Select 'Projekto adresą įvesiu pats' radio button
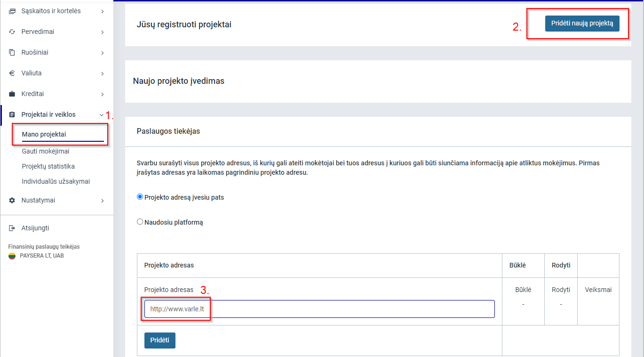The height and width of the screenshot is (357, 644). coord(140,197)
